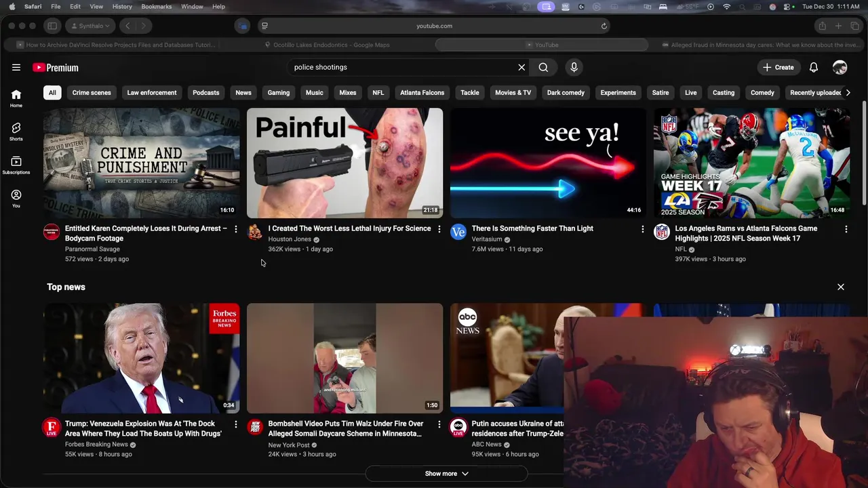Select the Atlanta Falcons filter chip
This screenshot has height=488, width=868.
(422, 93)
